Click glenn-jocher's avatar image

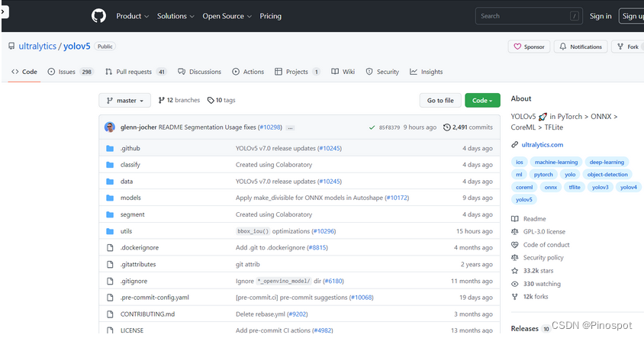click(110, 127)
